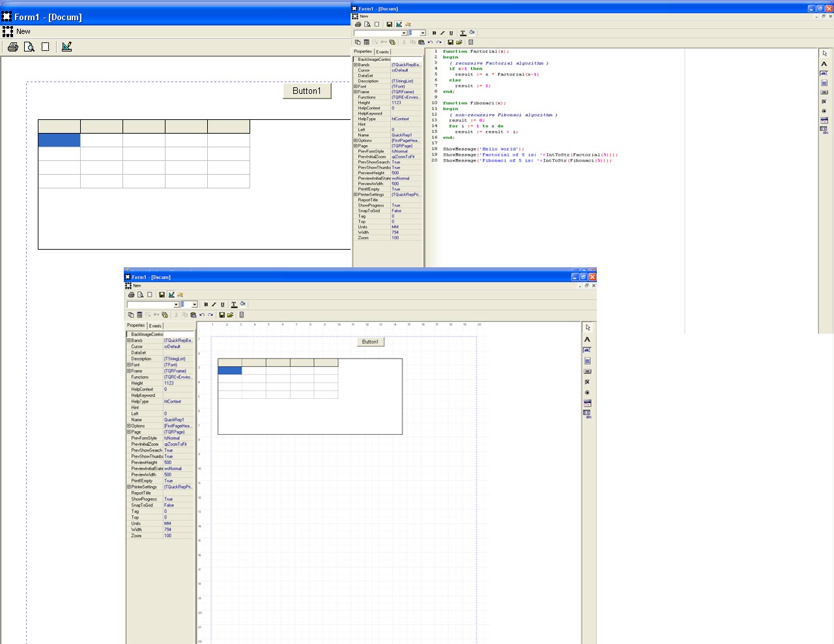Image resolution: width=834 pixels, height=644 pixels.
Task: Click the print icon in the large top-left window
Action: click(x=12, y=47)
